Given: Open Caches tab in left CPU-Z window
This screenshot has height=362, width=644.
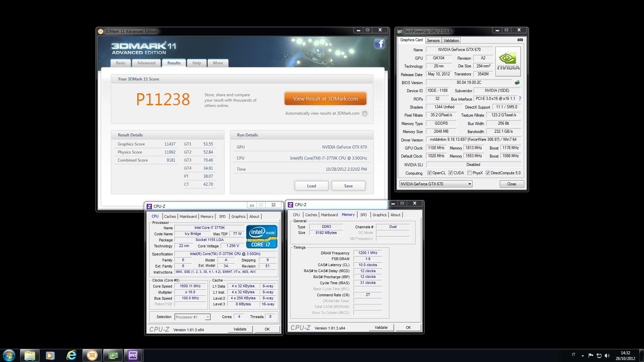Looking at the screenshot, I should click(170, 217).
